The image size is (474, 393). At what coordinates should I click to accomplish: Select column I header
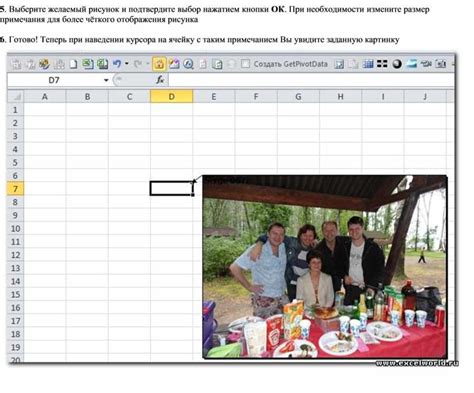pyautogui.click(x=383, y=97)
